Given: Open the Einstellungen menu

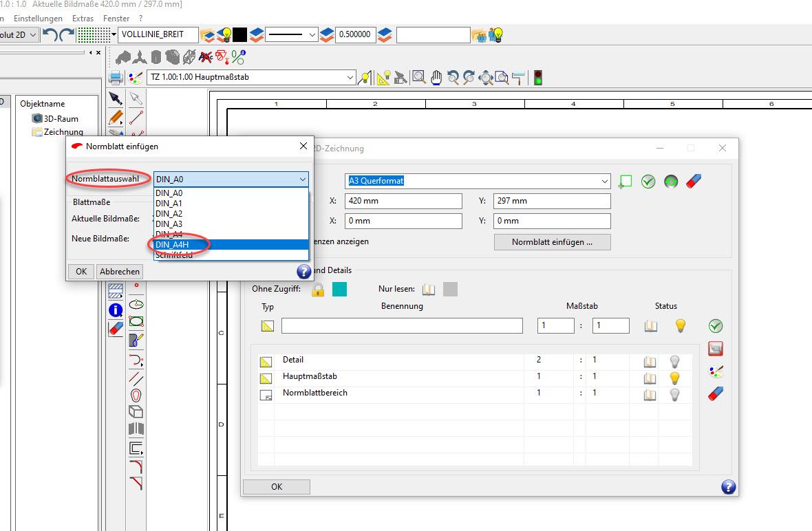Looking at the screenshot, I should 38,19.
